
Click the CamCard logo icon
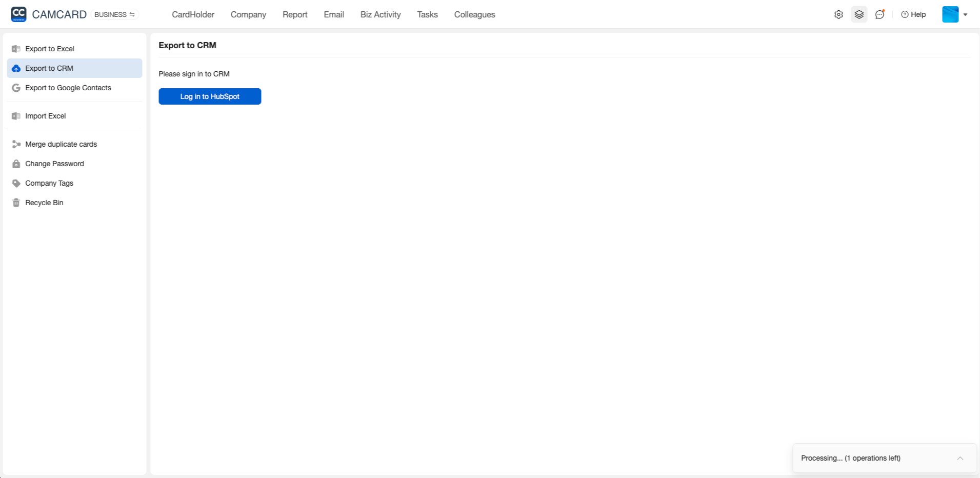click(18, 14)
